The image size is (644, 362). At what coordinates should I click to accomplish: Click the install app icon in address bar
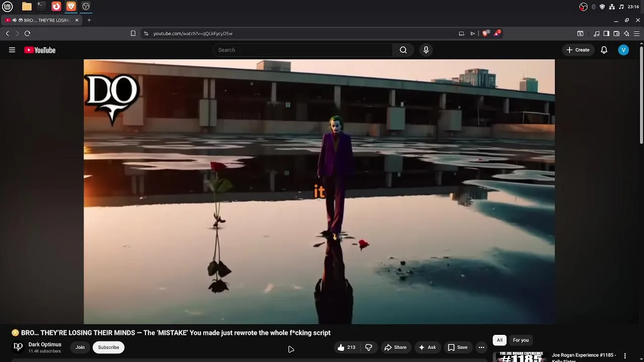point(461,34)
